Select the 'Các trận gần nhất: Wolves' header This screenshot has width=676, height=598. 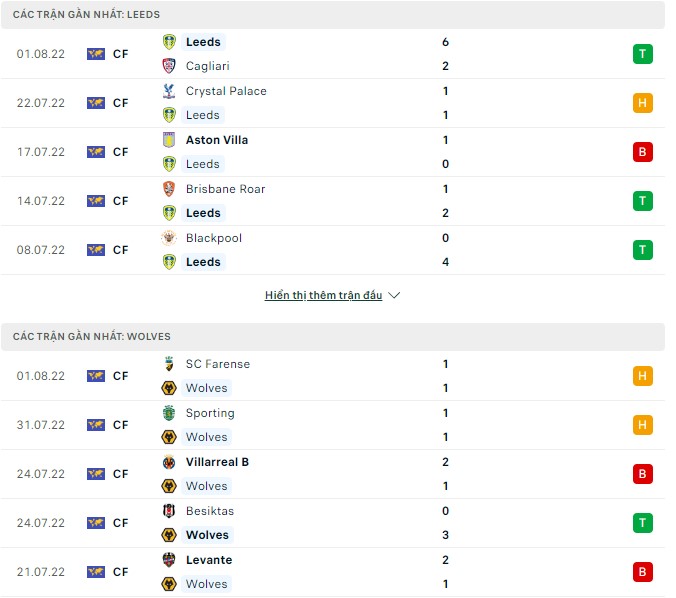tap(92, 337)
